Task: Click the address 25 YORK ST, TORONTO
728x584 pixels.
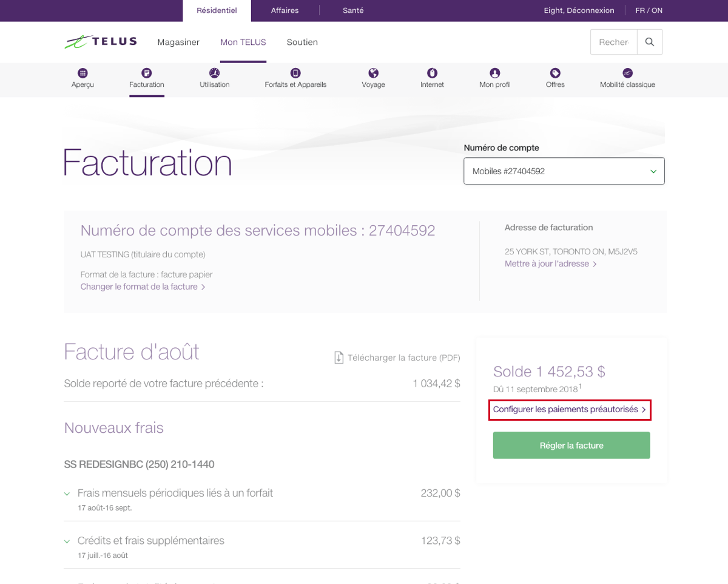Action: click(x=571, y=251)
